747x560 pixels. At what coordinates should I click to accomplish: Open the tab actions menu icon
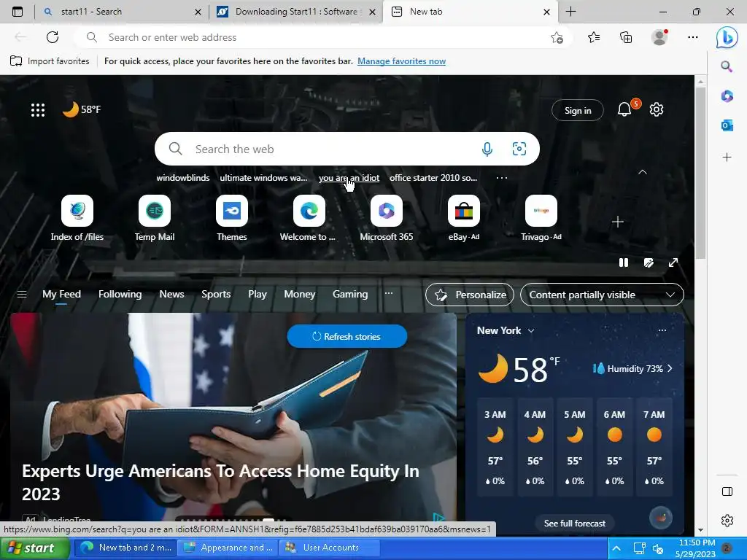(18, 12)
